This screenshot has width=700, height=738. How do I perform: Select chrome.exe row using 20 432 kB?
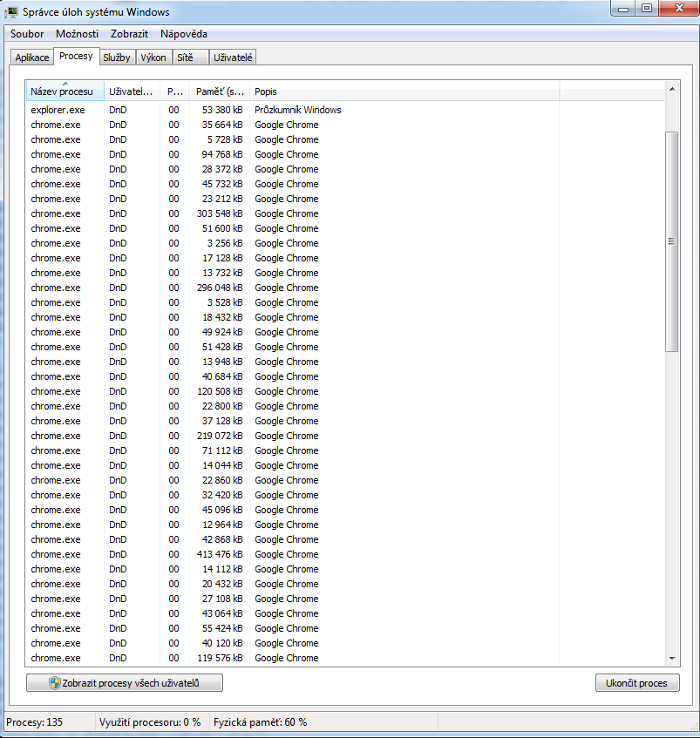coord(293,584)
